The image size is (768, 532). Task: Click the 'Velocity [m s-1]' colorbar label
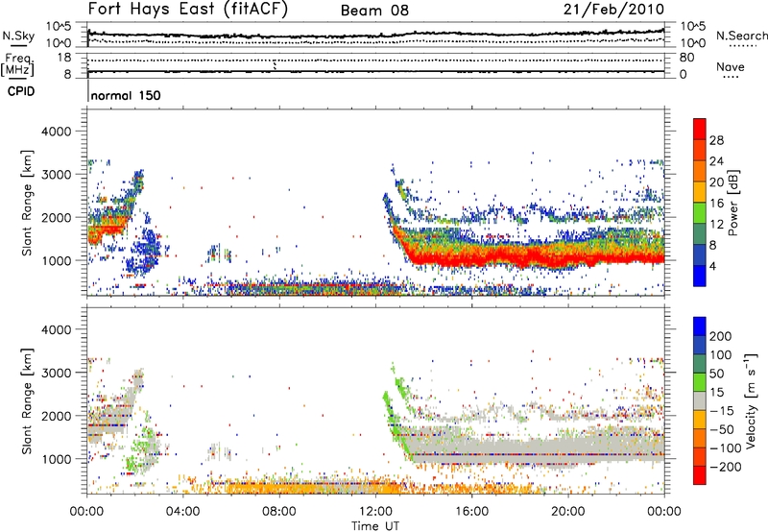click(x=752, y=400)
